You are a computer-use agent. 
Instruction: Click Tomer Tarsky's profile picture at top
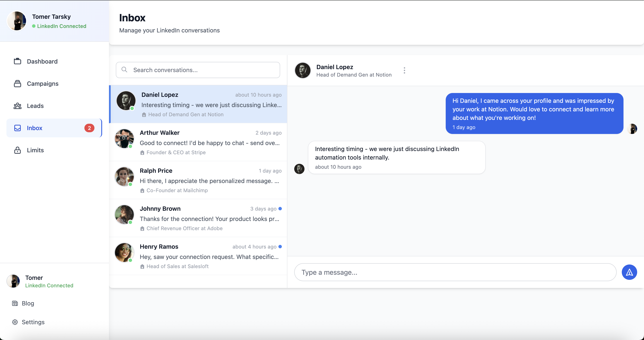(x=17, y=21)
